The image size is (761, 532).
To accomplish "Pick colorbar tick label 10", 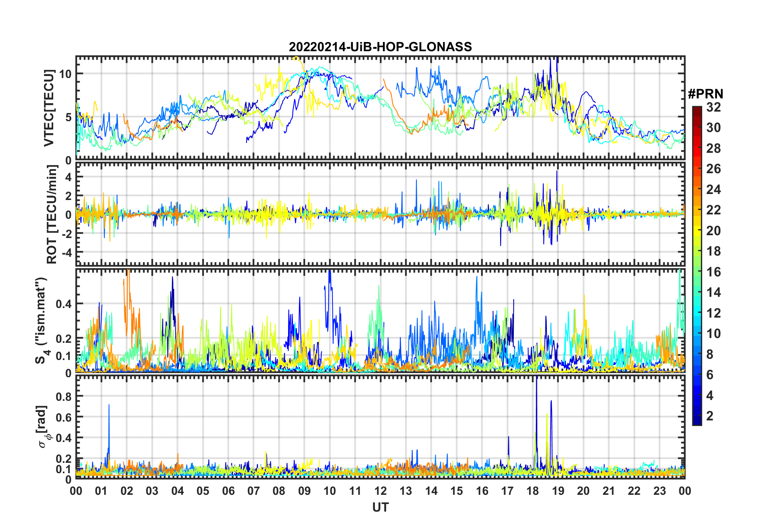I will click(x=713, y=334).
